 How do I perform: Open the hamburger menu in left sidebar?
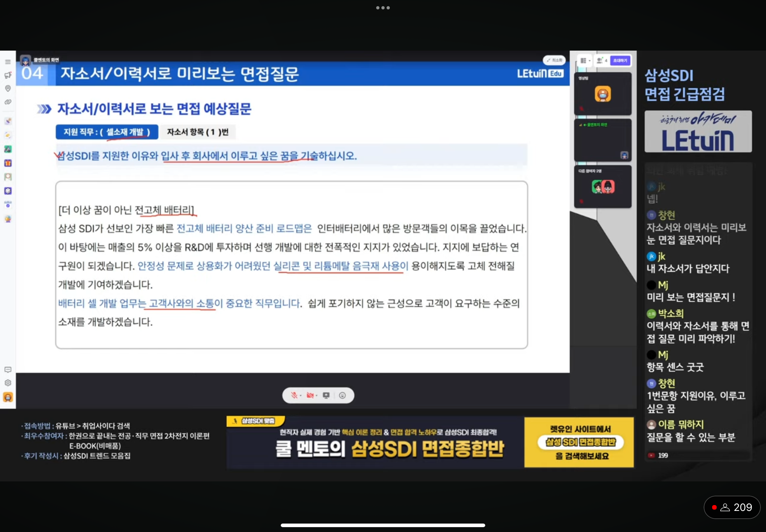(x=8, y=62)
